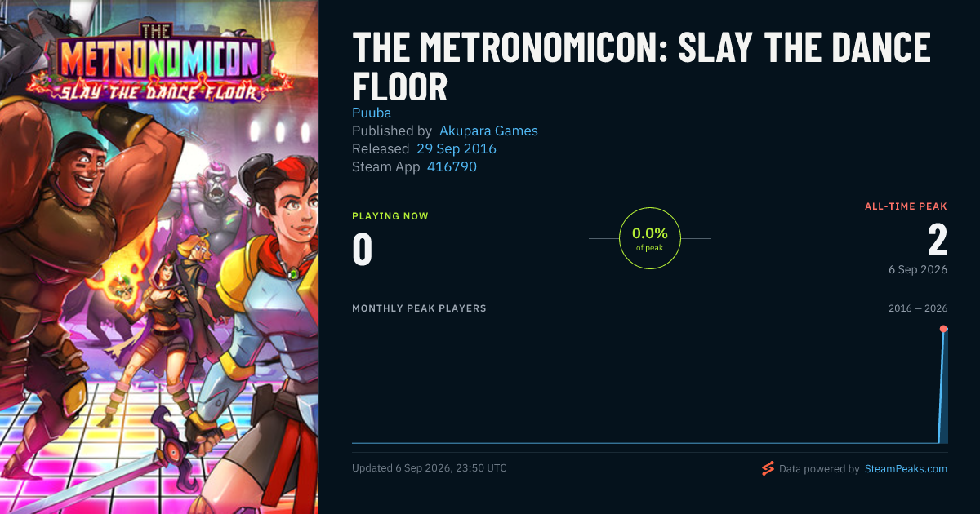The height and width of the screenshot is (514, 980).
Task: Click the 29 Sep 2016 release date
Action: (x=456, y=148)
